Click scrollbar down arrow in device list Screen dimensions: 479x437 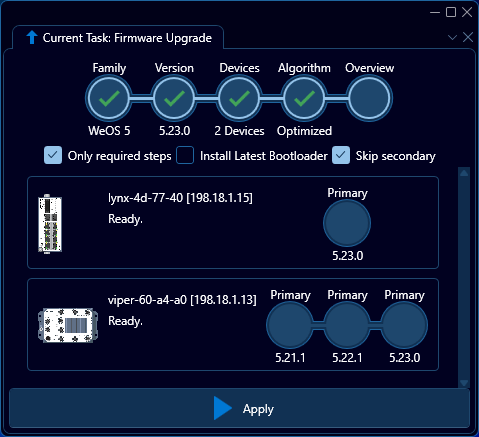click(x=464, y=383)
